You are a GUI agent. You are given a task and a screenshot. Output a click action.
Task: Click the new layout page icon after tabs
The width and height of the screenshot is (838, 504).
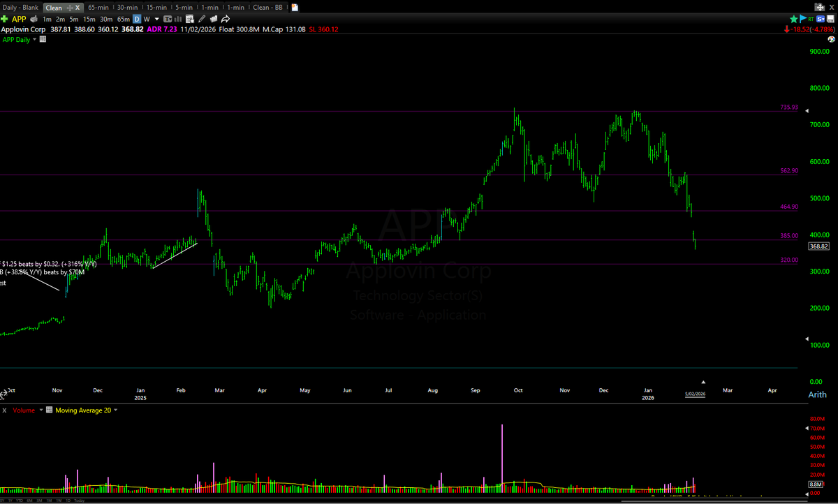pyautogui.click(x=295, y=8)
